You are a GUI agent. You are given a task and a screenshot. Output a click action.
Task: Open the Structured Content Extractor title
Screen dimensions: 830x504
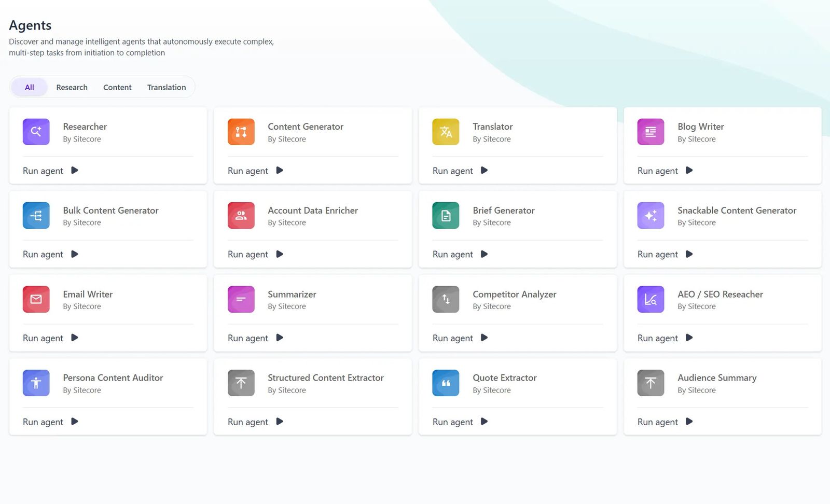coord(325,378)
